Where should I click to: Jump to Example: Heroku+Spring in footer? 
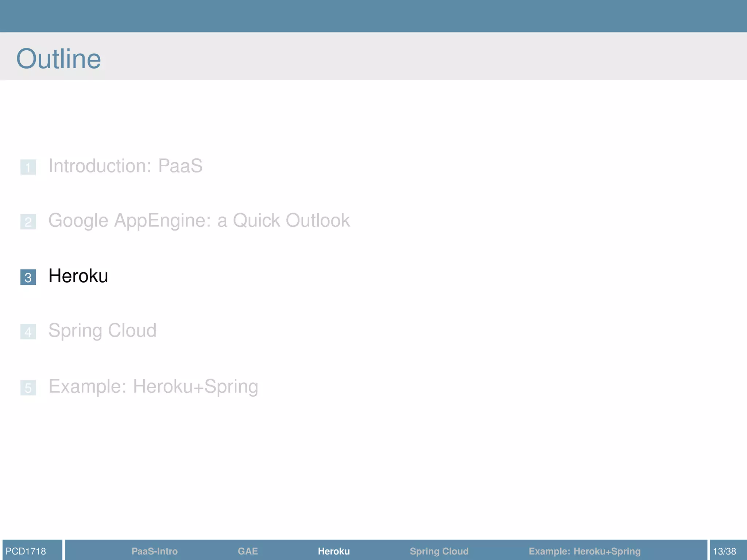[x=585, y=551]
